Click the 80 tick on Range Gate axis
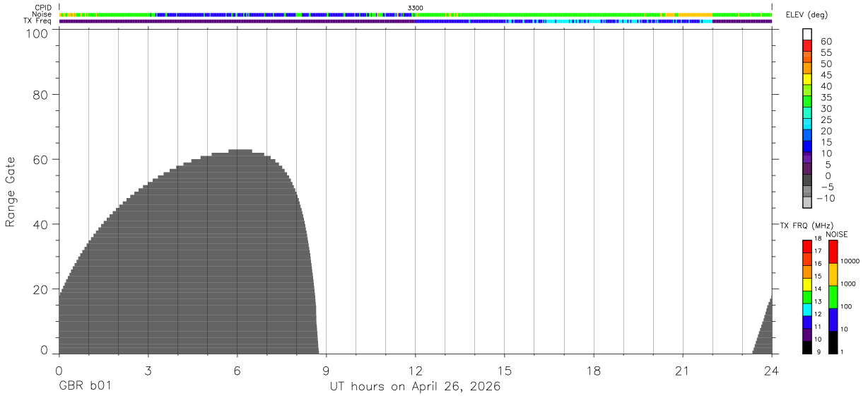 41,94
